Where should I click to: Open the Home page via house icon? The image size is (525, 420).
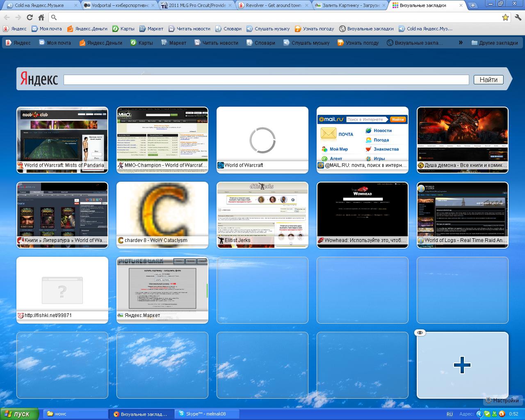click(41, 18)
